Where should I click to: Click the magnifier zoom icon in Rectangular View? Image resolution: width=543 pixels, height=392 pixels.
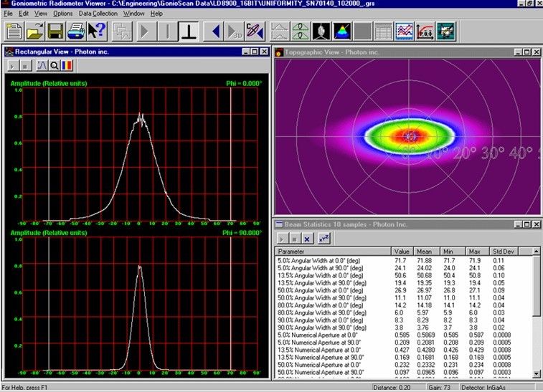pos(54,65)
